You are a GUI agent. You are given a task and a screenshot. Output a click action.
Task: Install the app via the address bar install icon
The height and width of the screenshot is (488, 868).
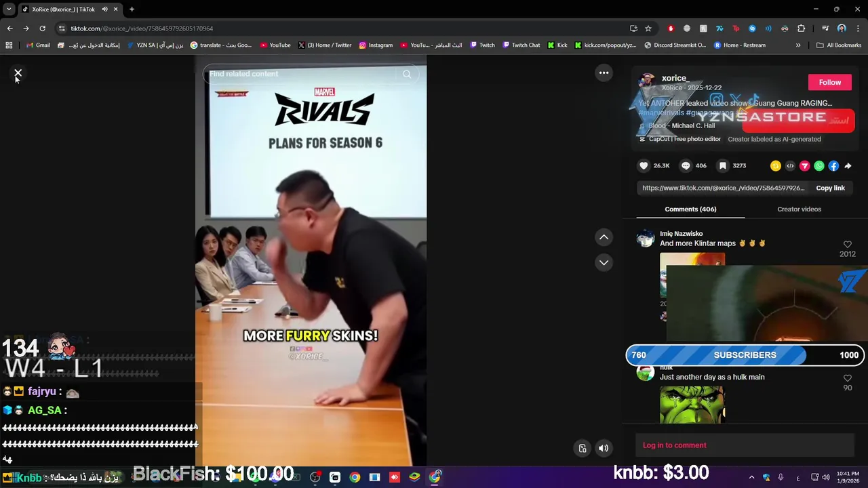tap(633, 28)
